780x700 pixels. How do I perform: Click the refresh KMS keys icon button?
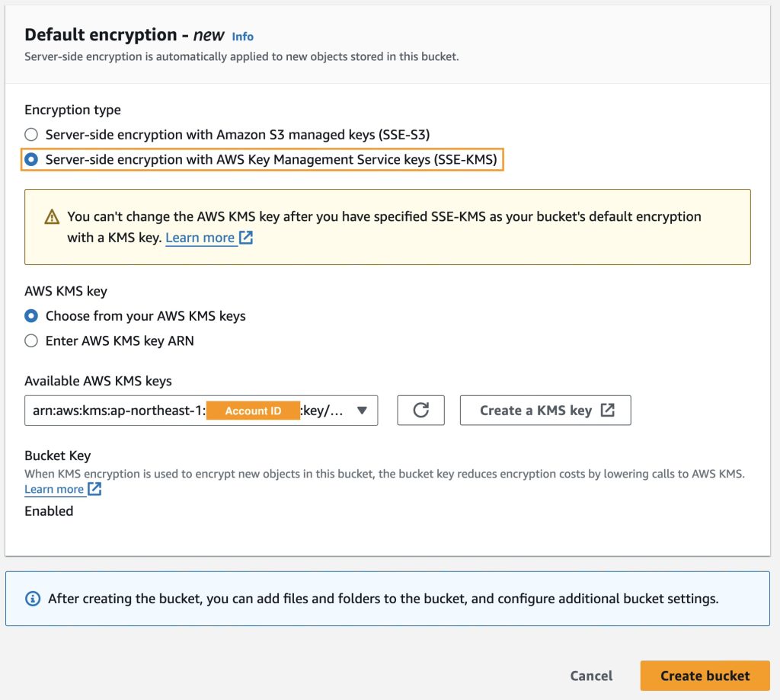click(x=420, y=411)
